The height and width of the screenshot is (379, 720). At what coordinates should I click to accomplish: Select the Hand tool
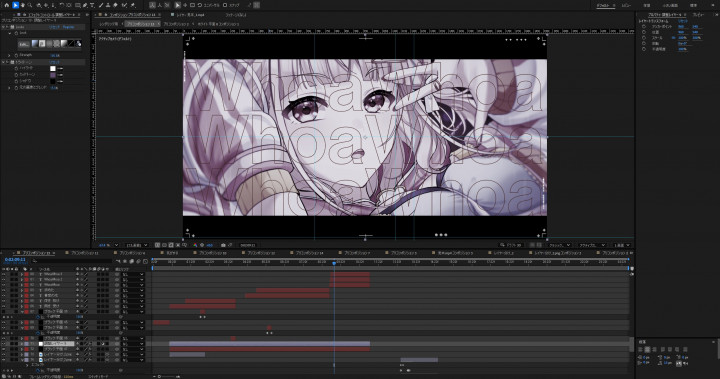click(x=22, y=5)
